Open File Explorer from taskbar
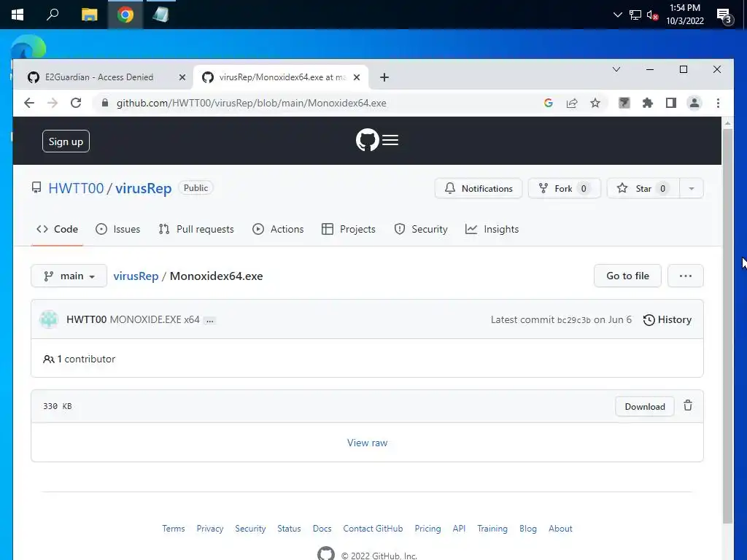 [89, 15]
